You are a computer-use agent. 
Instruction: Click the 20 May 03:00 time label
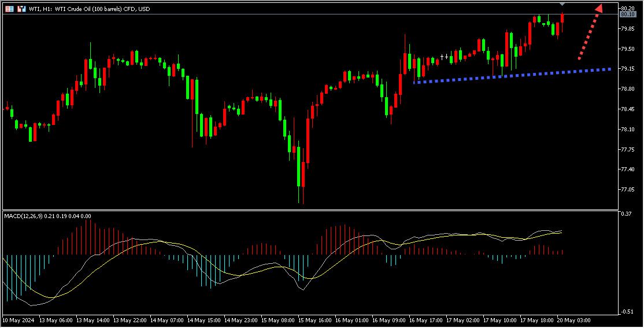[573, 319]
